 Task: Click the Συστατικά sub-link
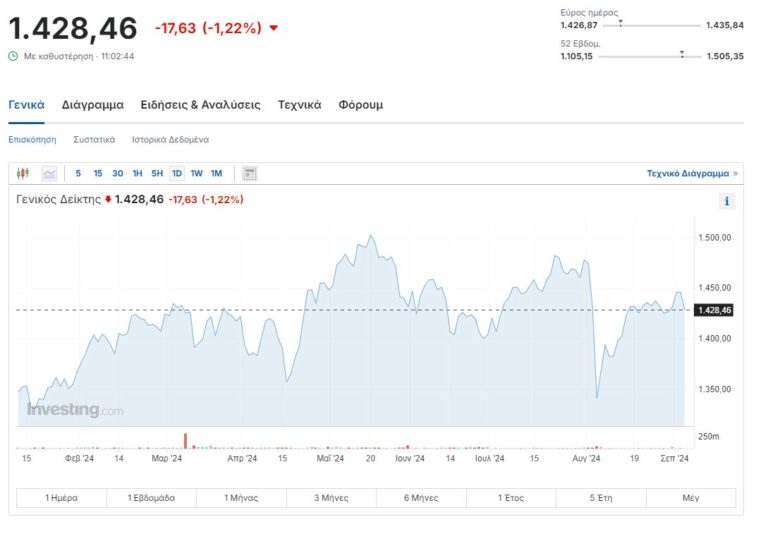[x=94, y=139]
